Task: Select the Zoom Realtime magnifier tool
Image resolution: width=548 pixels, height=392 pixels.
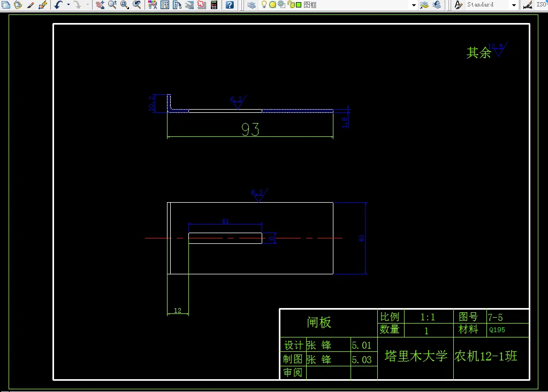Action: tap(112, 5)
